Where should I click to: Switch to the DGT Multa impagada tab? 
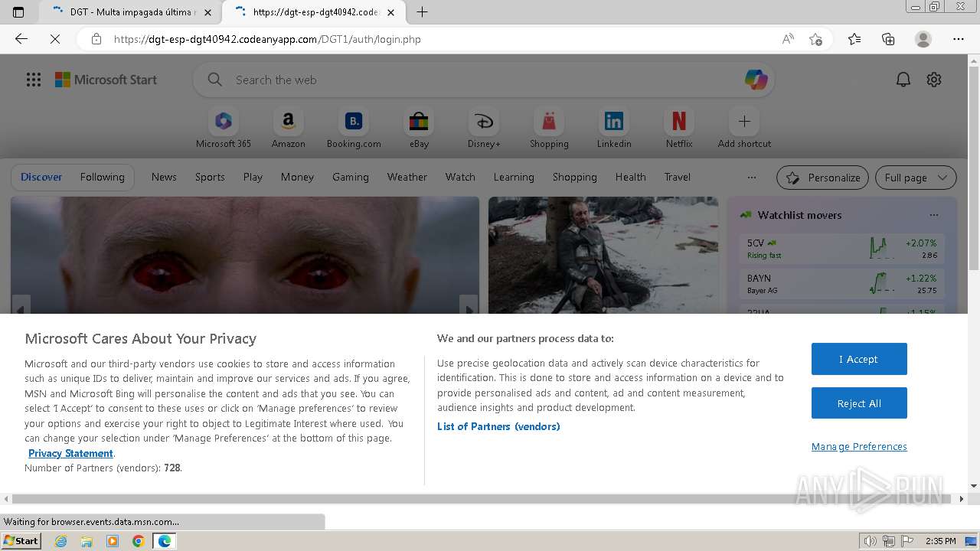[130, 12]
